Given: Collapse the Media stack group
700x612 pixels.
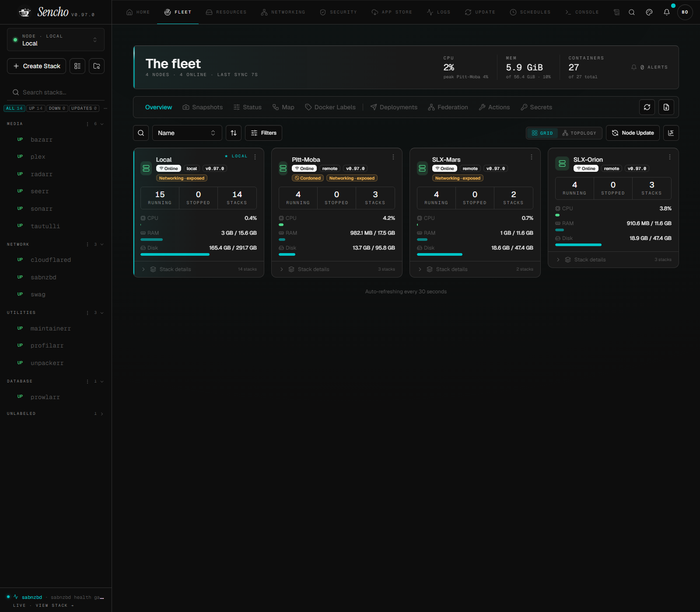Looking at the screenshot, I should click(102, 124).
